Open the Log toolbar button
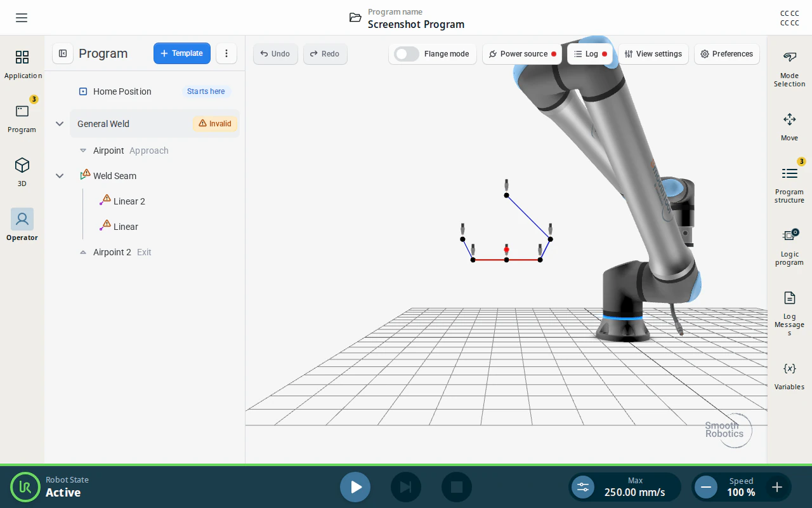Image resolution: width=812 pixels, height=508 pixels. pos(590,54)
